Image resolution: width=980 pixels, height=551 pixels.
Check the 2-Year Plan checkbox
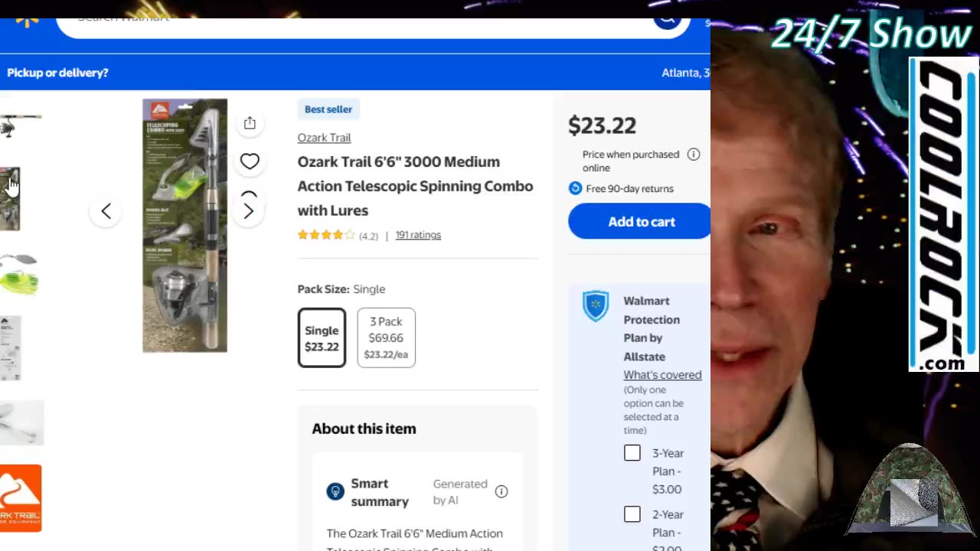click(632, 514)
